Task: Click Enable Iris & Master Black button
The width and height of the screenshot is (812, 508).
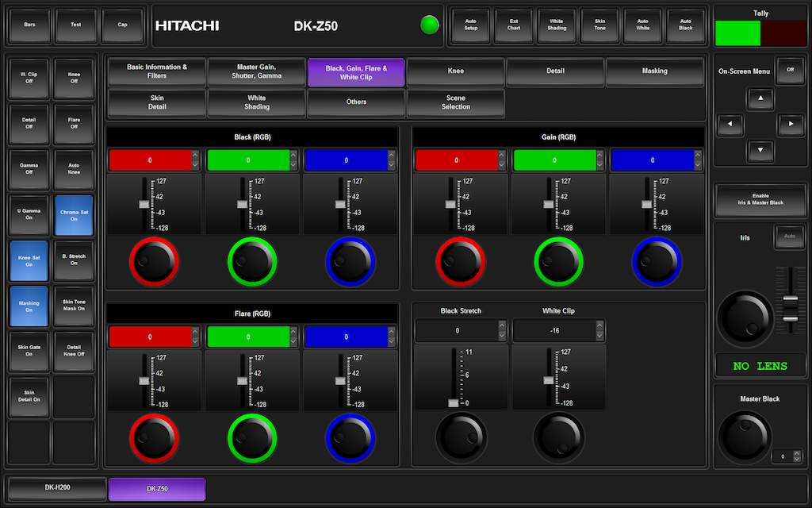Action: click(760, 199)
